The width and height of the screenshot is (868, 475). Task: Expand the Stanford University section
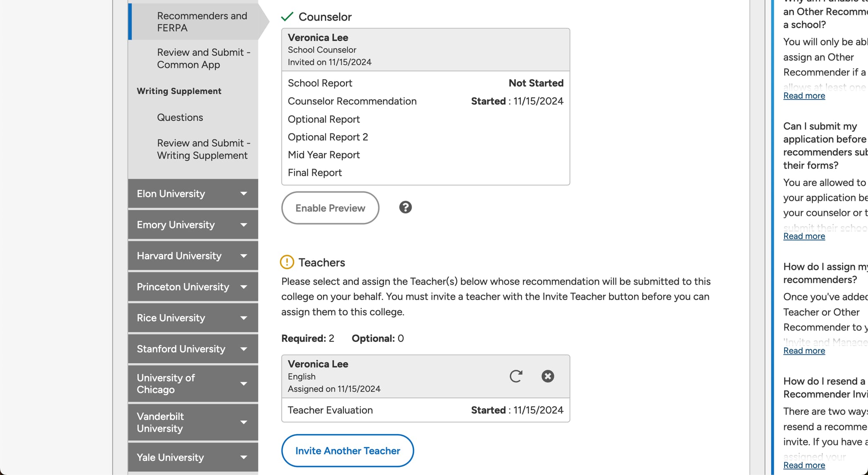click(x=193, y=348)
